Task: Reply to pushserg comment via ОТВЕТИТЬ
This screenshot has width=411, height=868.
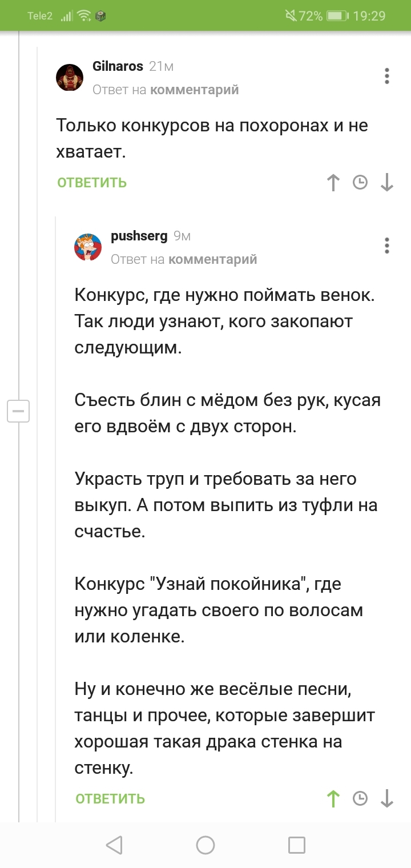Action: [110, 798]
